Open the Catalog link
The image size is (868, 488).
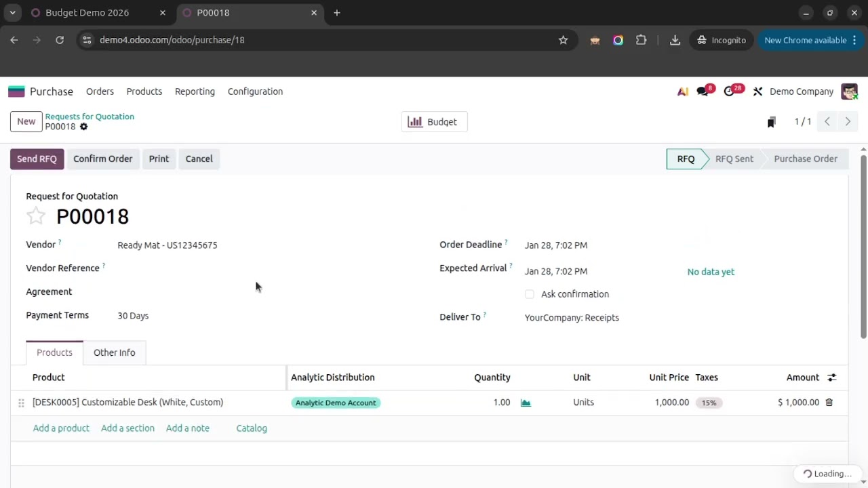click(252, 428)
